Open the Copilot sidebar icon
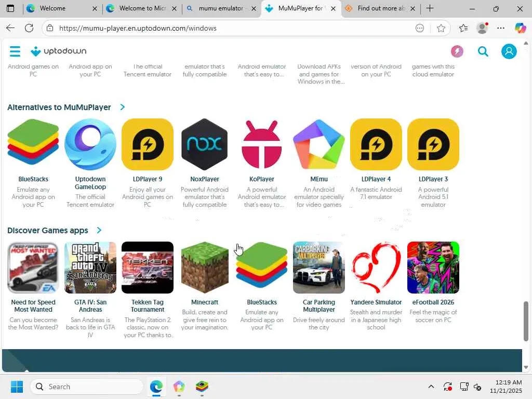Viewport: 532px width, 399px height. point(520,28)
